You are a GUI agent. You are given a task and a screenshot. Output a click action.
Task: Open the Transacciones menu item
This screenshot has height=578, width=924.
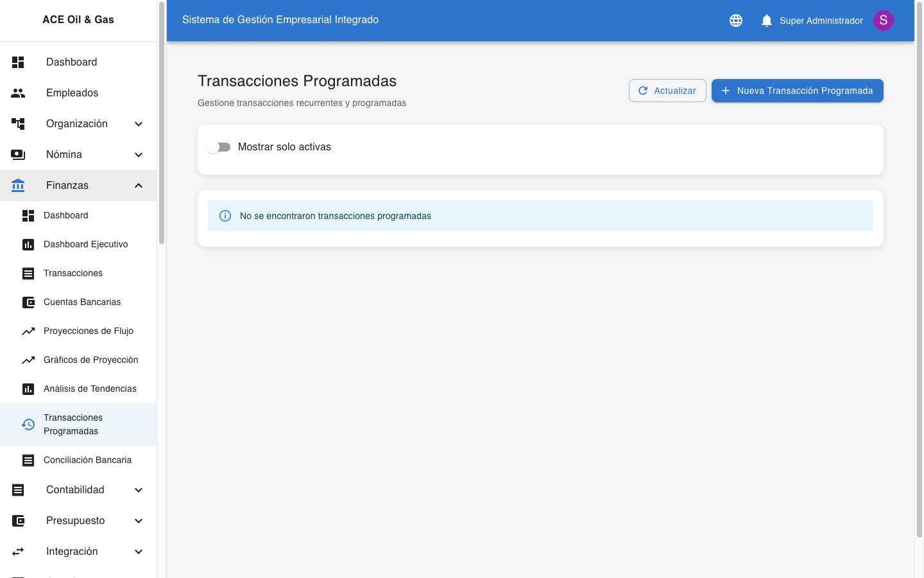74,273
